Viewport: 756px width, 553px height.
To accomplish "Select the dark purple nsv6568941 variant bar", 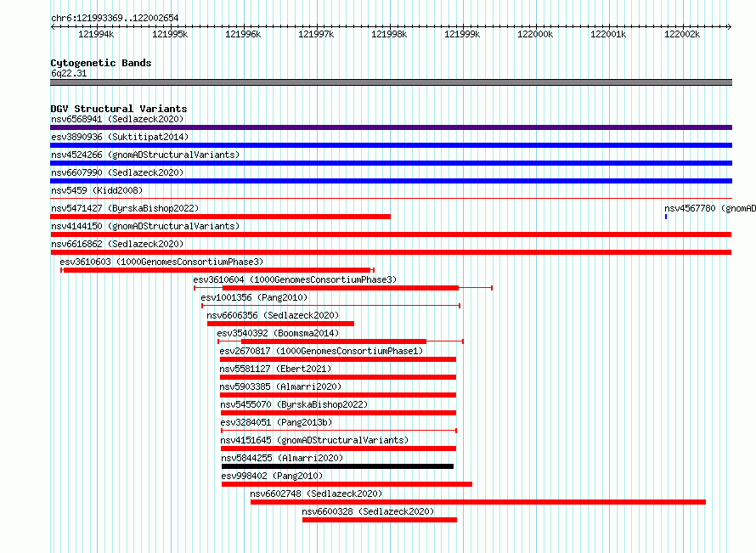I will pos(391,127).
